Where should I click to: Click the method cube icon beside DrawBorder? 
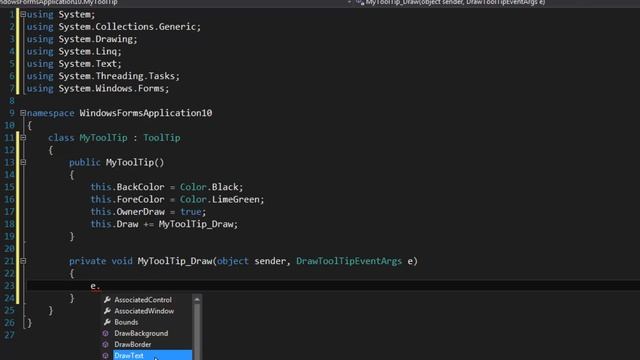106,344
